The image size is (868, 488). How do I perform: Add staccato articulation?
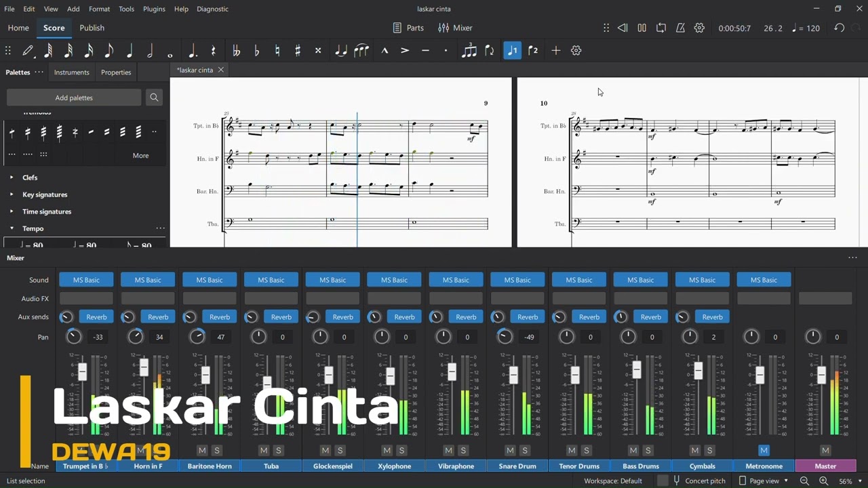click(446, 51)
